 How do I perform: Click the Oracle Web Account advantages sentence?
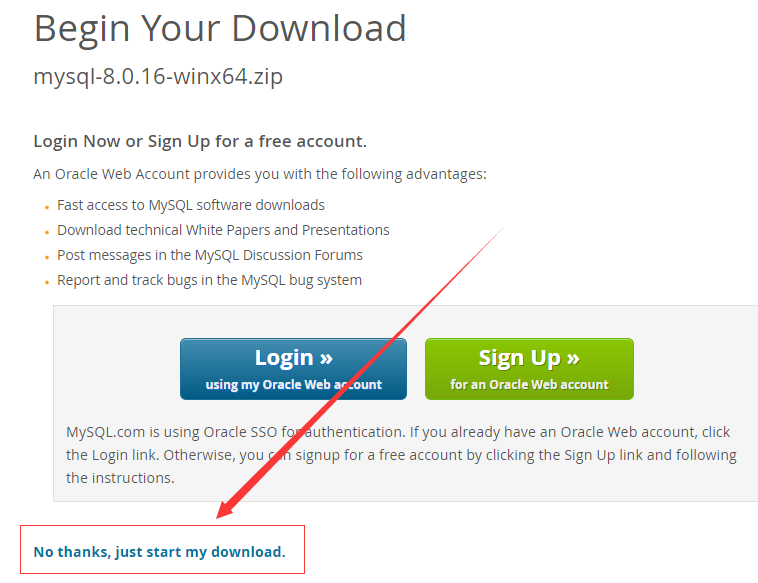[x=260, y=174]
